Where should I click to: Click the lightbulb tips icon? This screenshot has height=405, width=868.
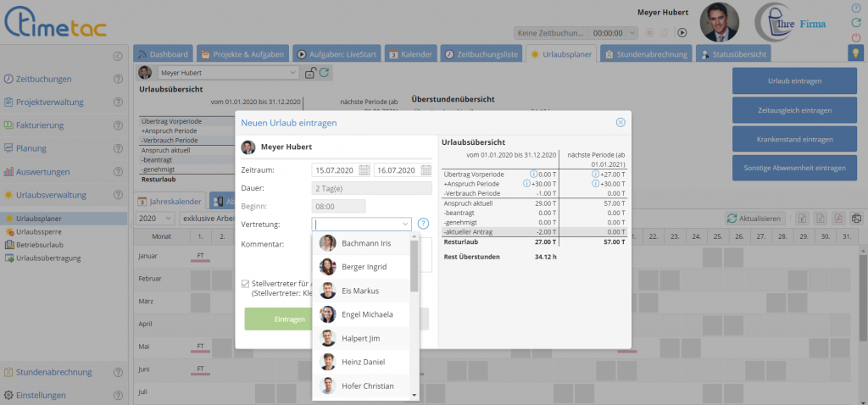(855, 53)
